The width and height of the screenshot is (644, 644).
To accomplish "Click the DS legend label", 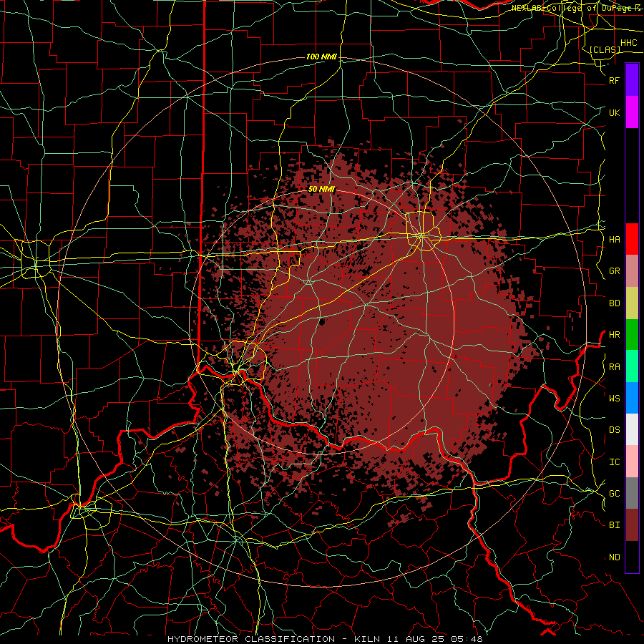I will pyautogui.click(x=615, y=429).
